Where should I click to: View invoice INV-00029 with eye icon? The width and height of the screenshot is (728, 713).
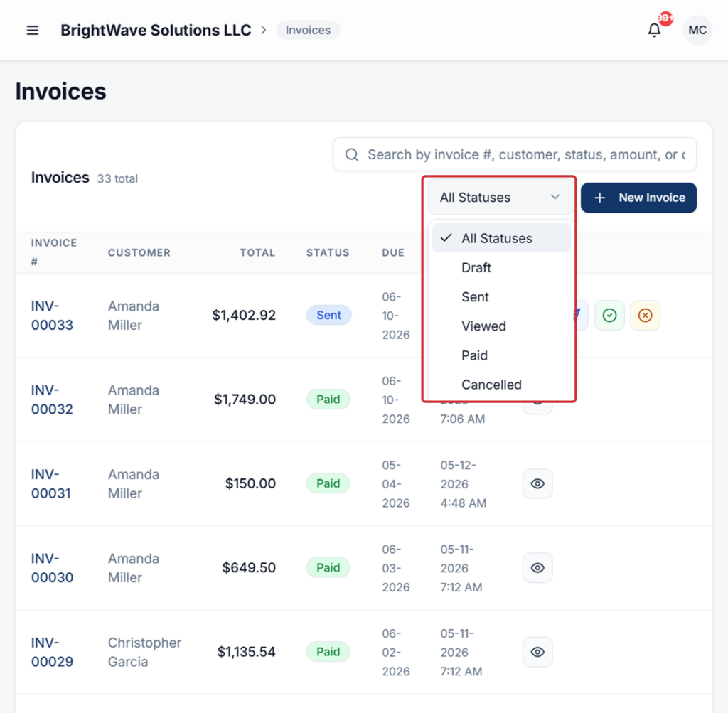537,652
